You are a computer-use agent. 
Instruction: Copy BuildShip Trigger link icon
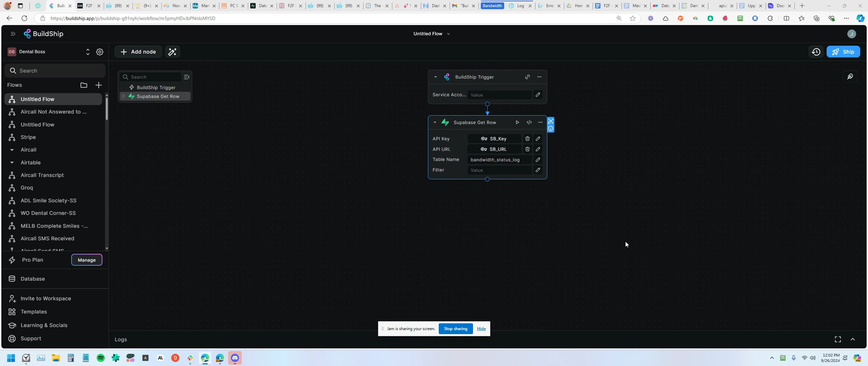527,77
